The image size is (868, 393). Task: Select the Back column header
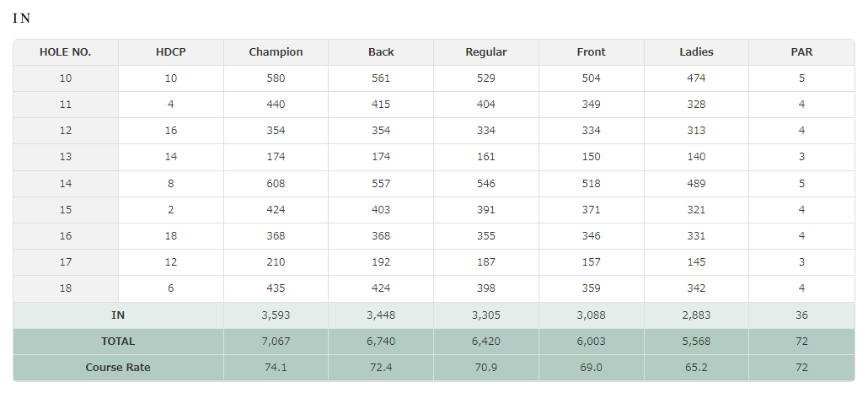381,52
